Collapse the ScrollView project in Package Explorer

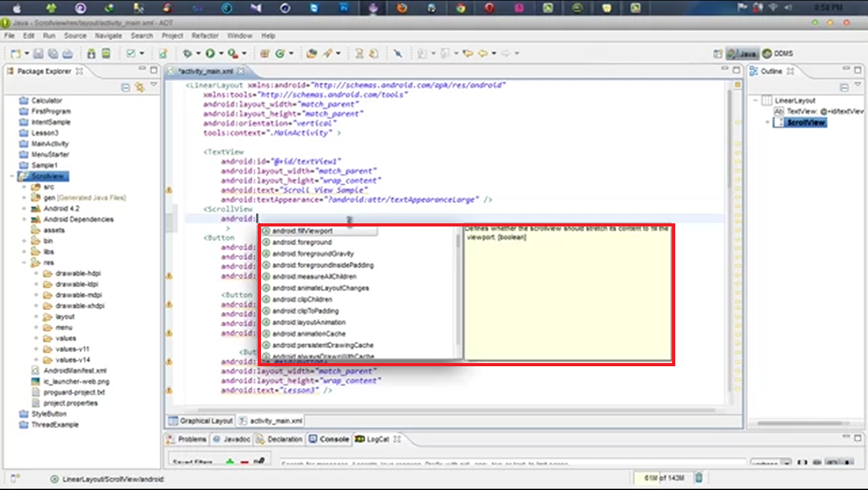click(13, 176)
